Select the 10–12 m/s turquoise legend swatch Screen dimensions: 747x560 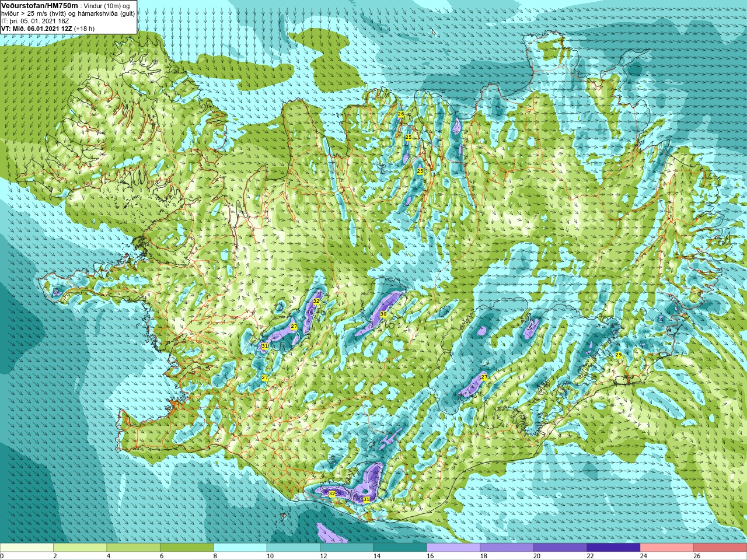click(294, 548)
